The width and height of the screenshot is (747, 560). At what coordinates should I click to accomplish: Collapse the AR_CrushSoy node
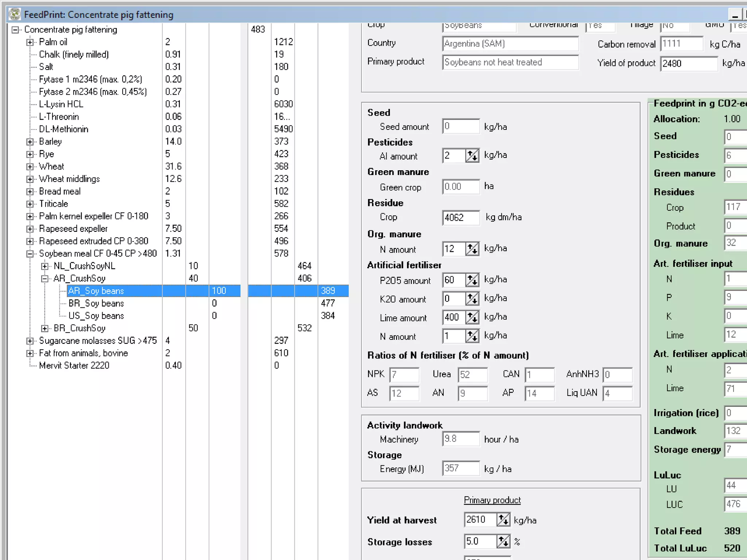click(44, 279)
